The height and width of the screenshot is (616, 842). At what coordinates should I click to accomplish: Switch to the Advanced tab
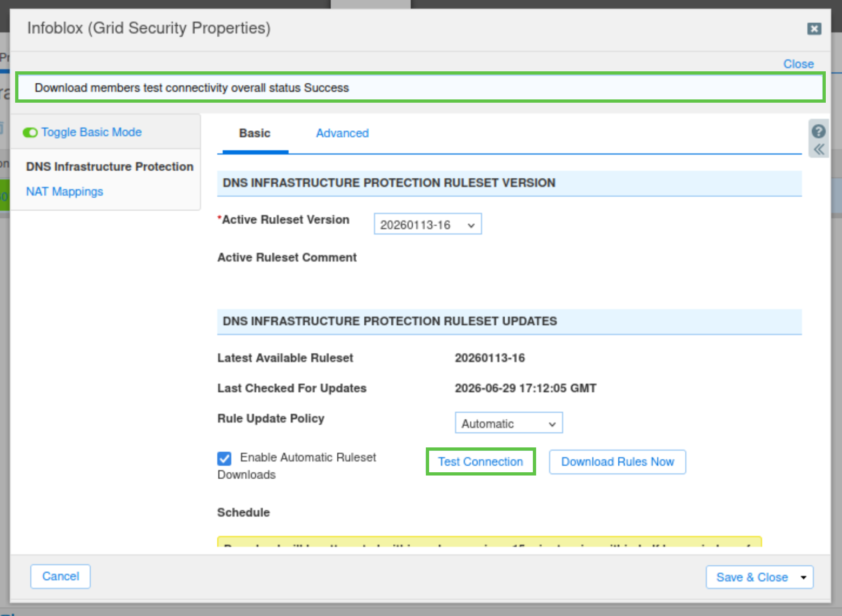[x=342, y=133]
